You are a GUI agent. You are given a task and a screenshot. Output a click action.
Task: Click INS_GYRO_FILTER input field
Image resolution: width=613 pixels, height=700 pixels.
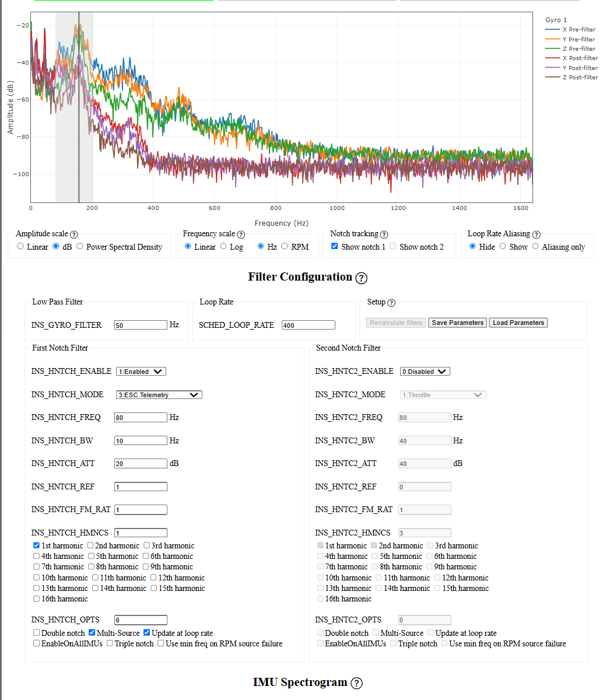(x=141, y=325)
